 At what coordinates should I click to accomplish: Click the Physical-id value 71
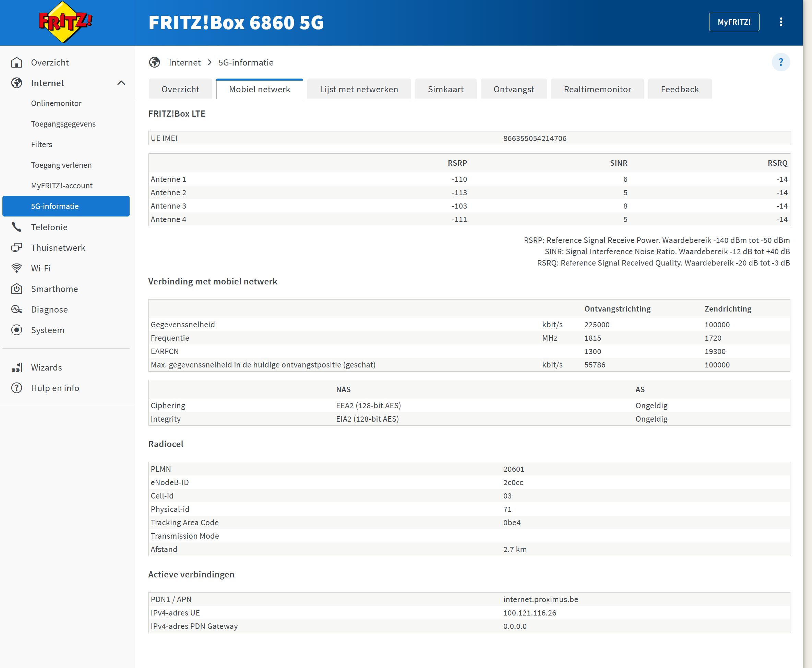[x=508, y=509]
